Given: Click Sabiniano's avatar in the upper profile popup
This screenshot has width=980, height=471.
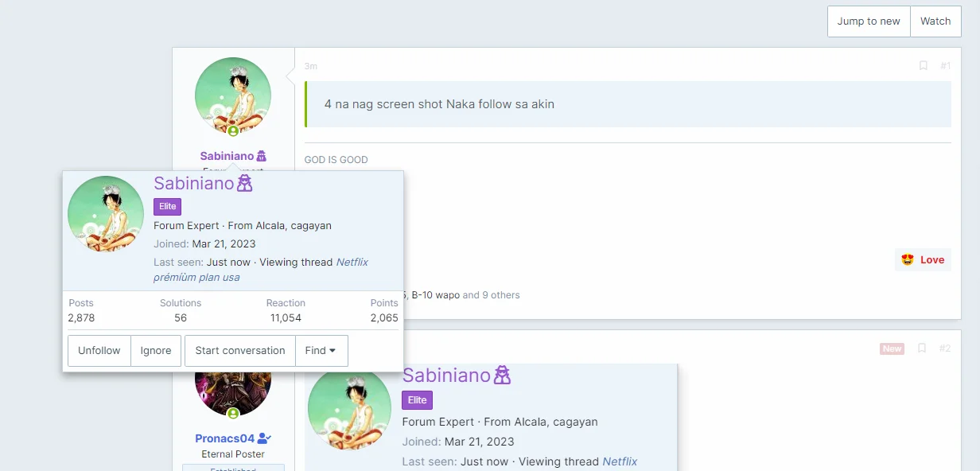Looking at the screenshot, I should point(106,214).
